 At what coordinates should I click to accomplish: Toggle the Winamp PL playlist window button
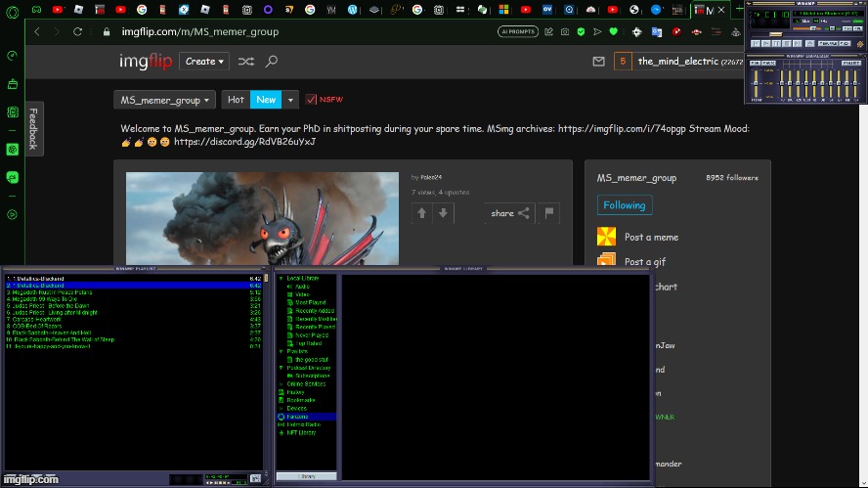coord(858,28)
